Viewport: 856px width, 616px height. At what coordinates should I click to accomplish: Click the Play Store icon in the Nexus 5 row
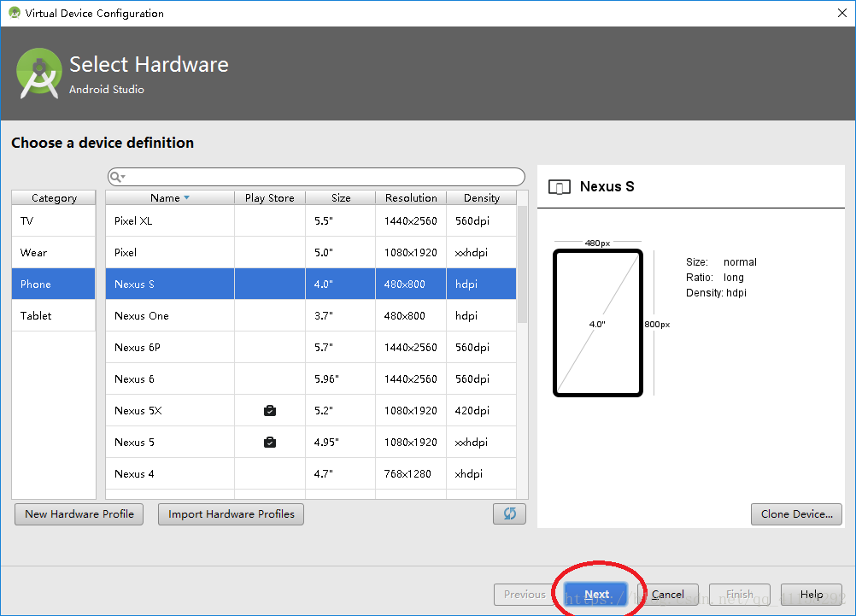270,443
